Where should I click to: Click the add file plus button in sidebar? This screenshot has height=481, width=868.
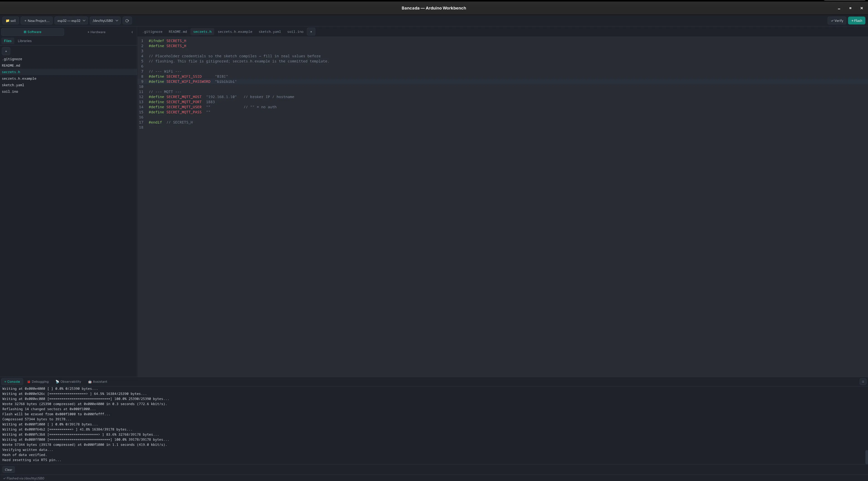pos(6,51)
